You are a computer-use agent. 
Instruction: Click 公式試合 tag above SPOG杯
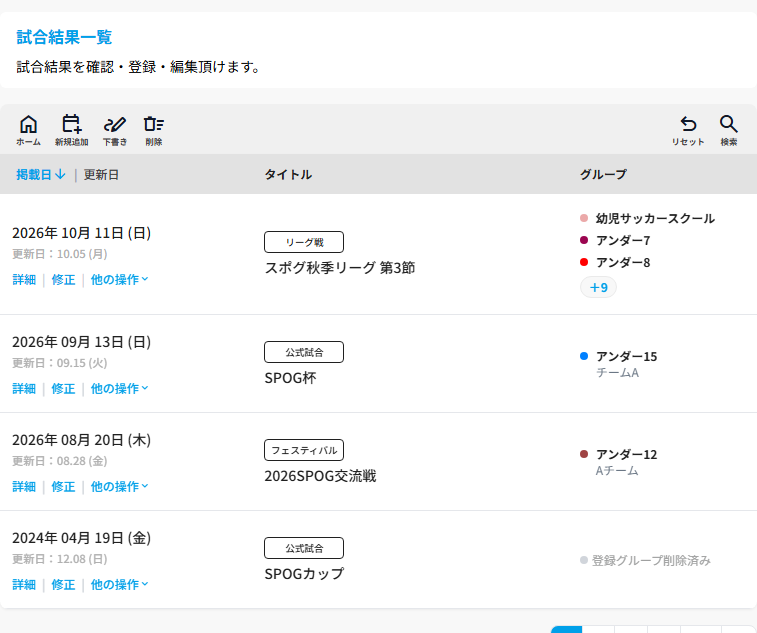(x=304, y=352)
